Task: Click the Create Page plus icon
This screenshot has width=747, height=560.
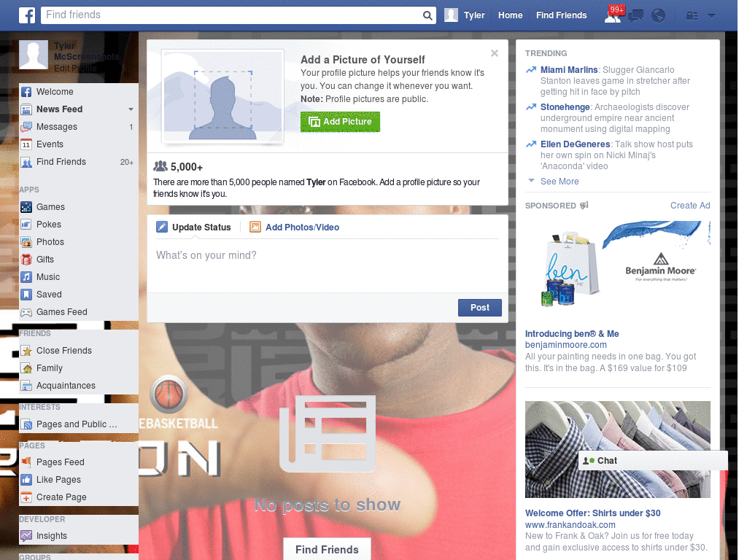Action: pyautogui.click(x=26, y=497)
